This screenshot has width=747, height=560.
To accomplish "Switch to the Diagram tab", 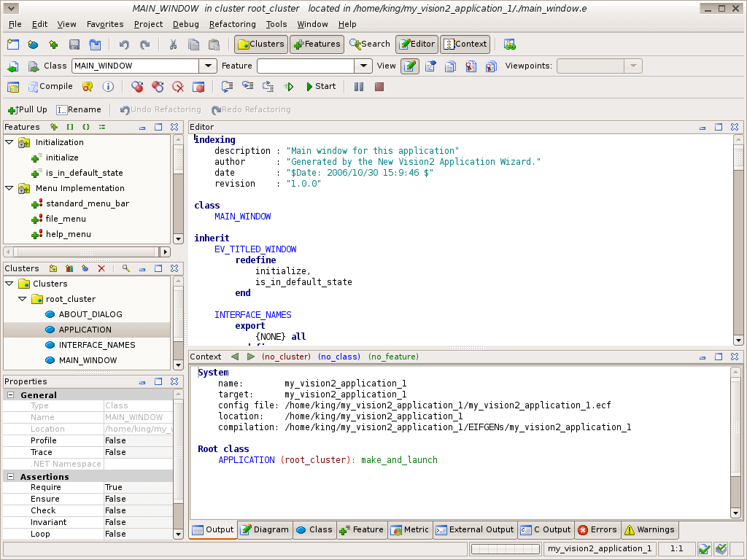I will 265,530.
